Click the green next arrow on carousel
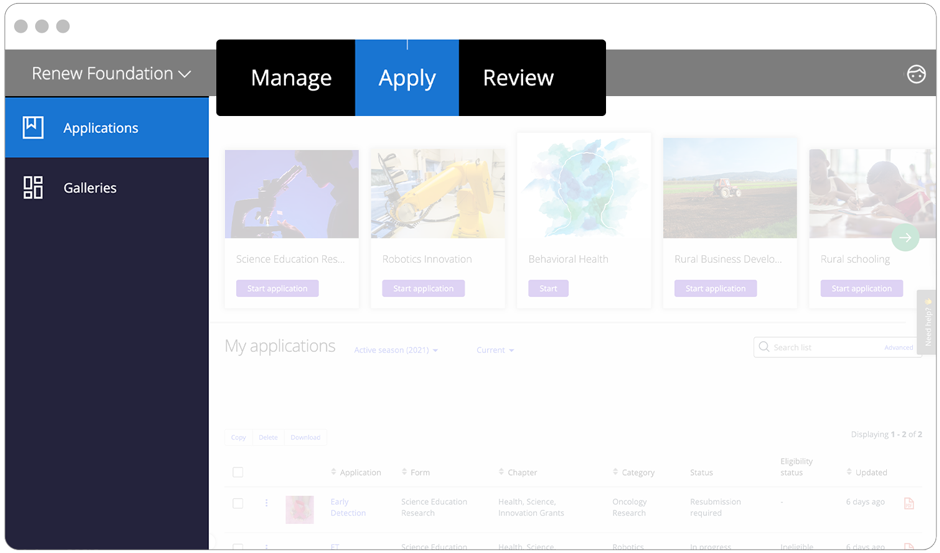The width and height of the screenshot is (940, 553). click(x=905, y=237)
